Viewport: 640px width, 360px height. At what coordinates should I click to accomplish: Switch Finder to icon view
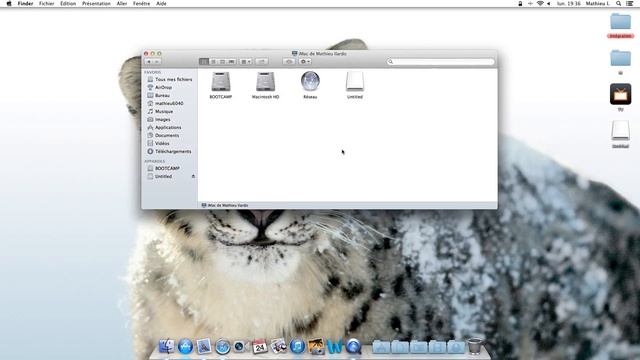coord(204,62)
